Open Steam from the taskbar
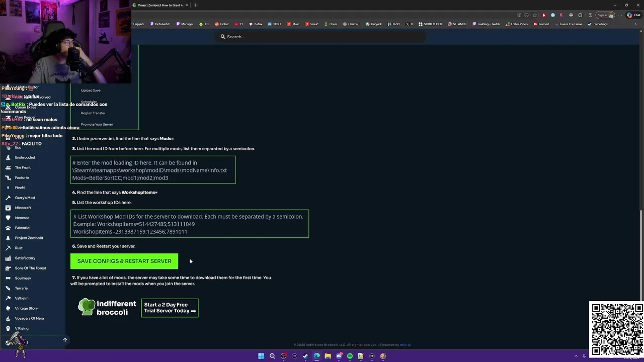The height and width of the screenshot is (362, 644). click(x=305, y=356)
